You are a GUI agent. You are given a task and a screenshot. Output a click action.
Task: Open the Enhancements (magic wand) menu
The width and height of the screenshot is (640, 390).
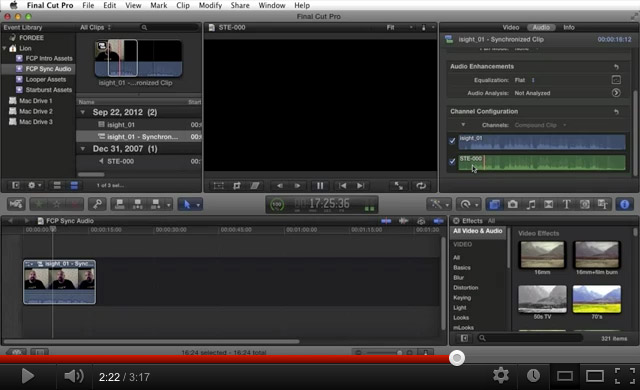pos(439,204)
